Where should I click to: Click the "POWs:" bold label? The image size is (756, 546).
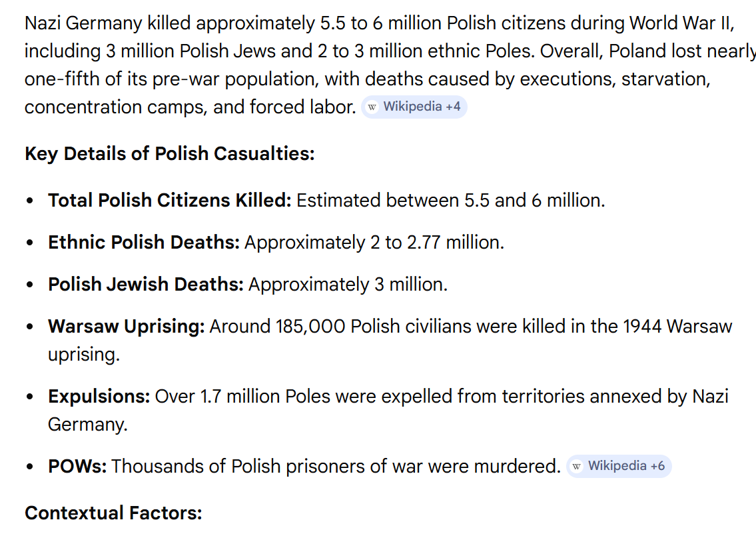(x=77, y=467)
